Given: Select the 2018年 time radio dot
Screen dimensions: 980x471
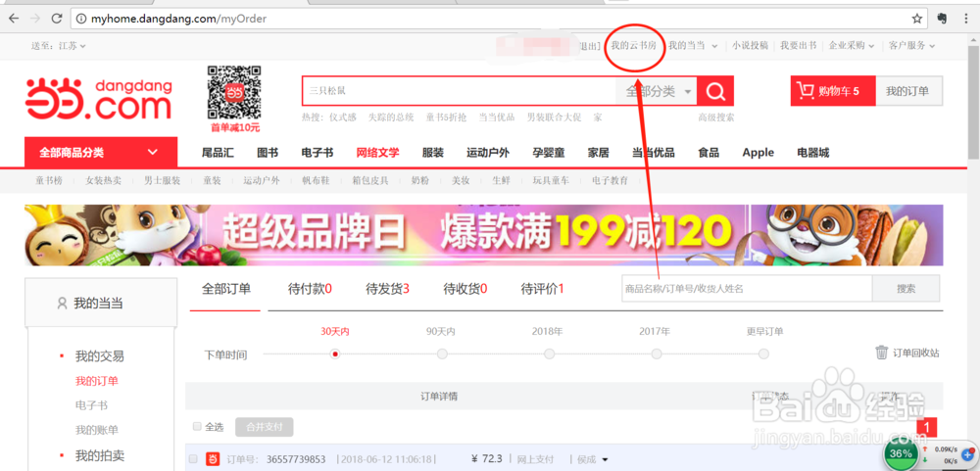Looking at the screenshot, I should tap(549, 354).
